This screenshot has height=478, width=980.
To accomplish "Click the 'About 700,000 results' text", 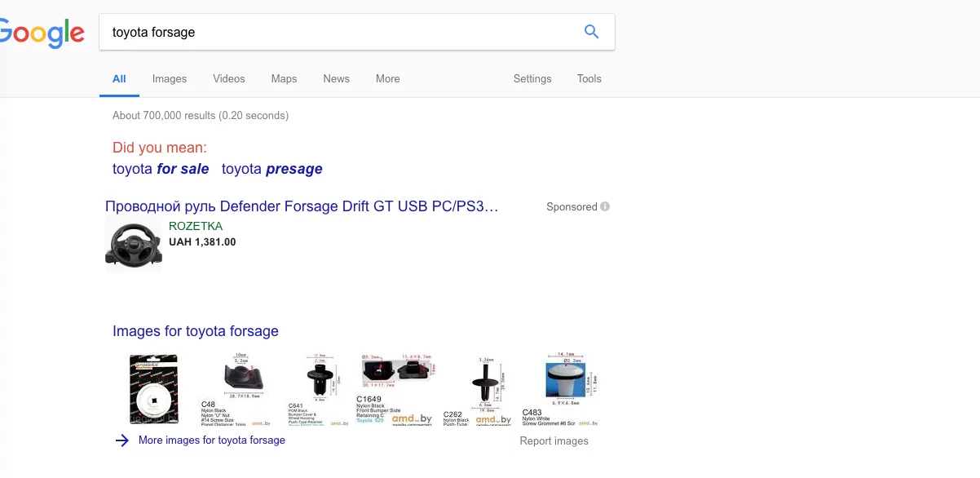I will [201, 115].
